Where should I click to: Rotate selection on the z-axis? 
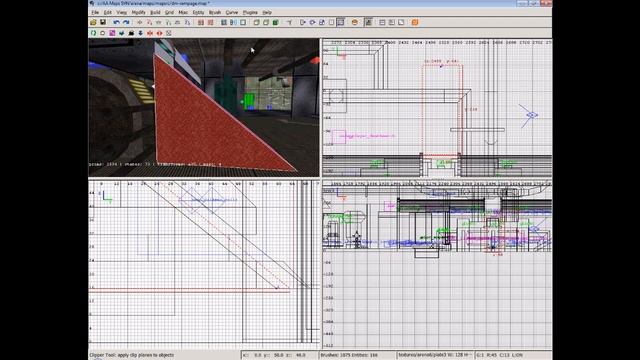[x=187, y=22]
